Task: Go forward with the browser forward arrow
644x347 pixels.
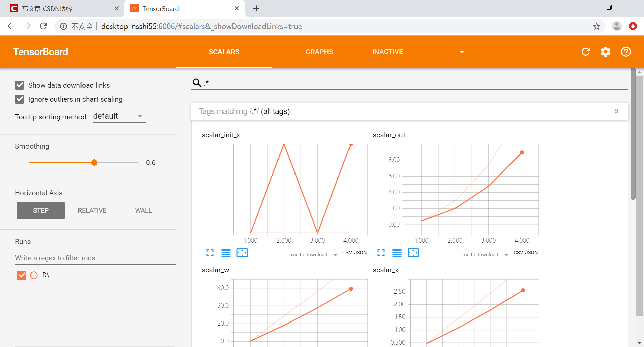Action: [x=27, y=26]
